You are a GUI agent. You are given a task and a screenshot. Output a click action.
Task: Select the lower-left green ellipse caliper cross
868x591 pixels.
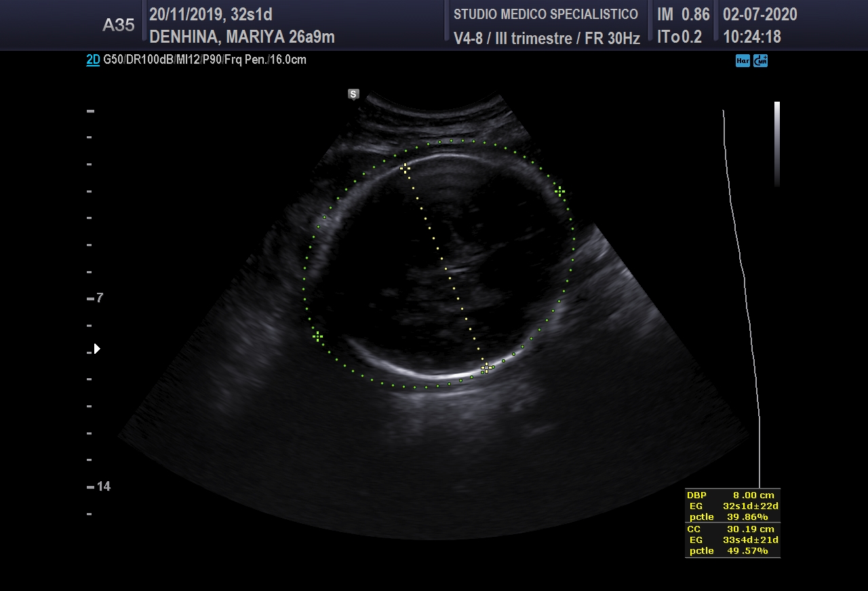click(x=317, y=336)
